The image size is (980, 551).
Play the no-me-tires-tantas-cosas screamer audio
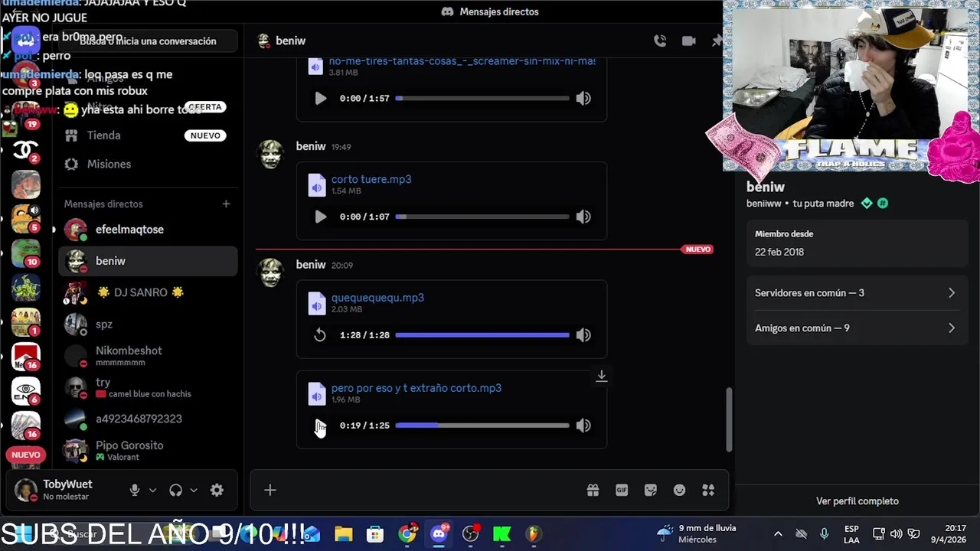click(x=320, y=98)
